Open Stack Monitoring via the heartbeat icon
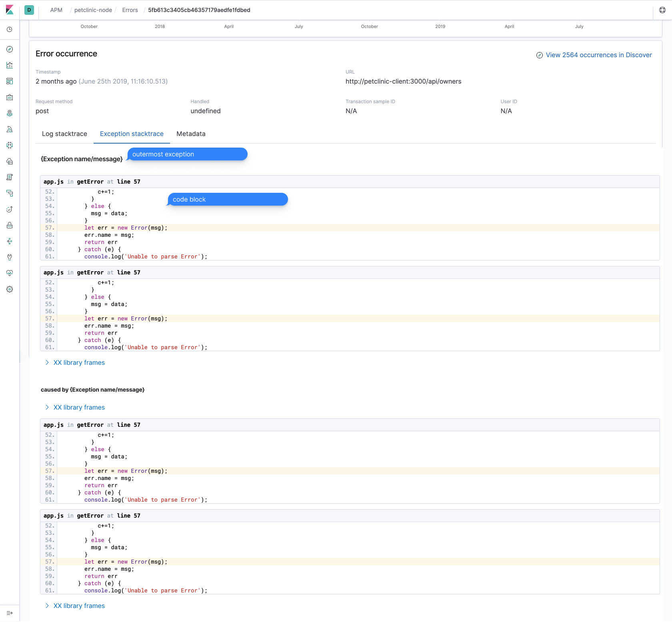The height and width of the screenshot is (622, 672). point(10,273)
